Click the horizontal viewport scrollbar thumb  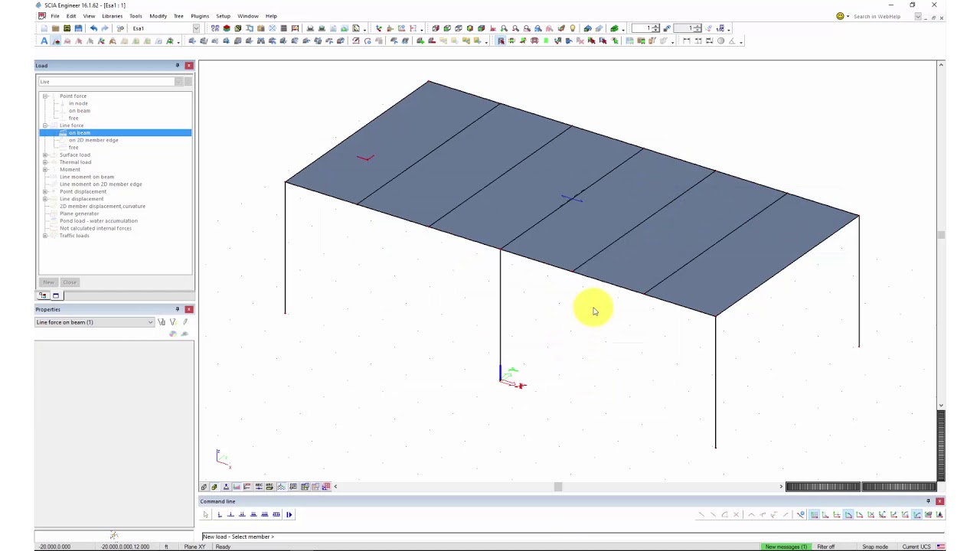[x=558, y=487]
